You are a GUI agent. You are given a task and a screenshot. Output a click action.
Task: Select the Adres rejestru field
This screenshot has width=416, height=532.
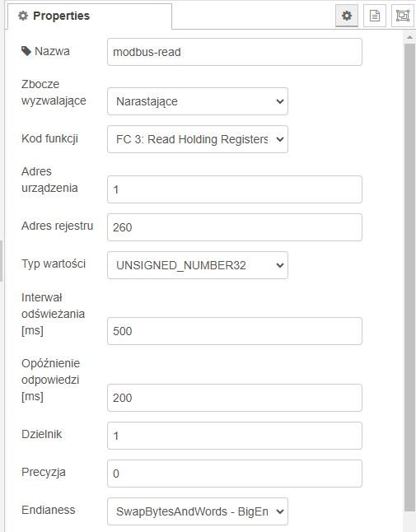click(x=235, y=227)
